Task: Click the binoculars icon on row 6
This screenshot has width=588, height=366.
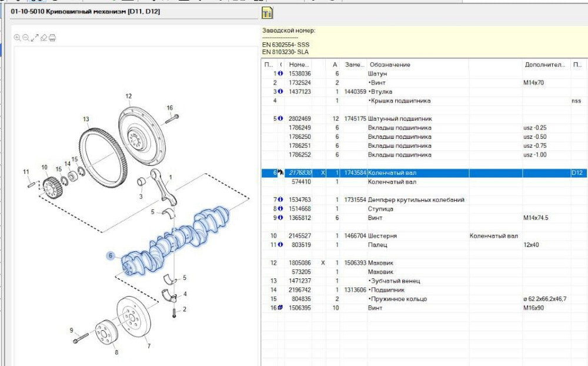Action: pyautogui.click(x=281, y=173)
